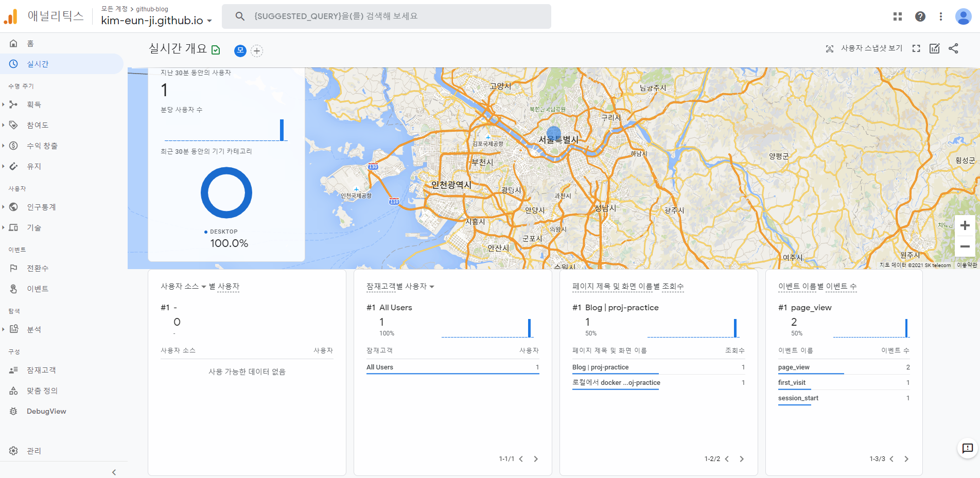
Task: Click the Analytics logo icon
Action: 11,16
